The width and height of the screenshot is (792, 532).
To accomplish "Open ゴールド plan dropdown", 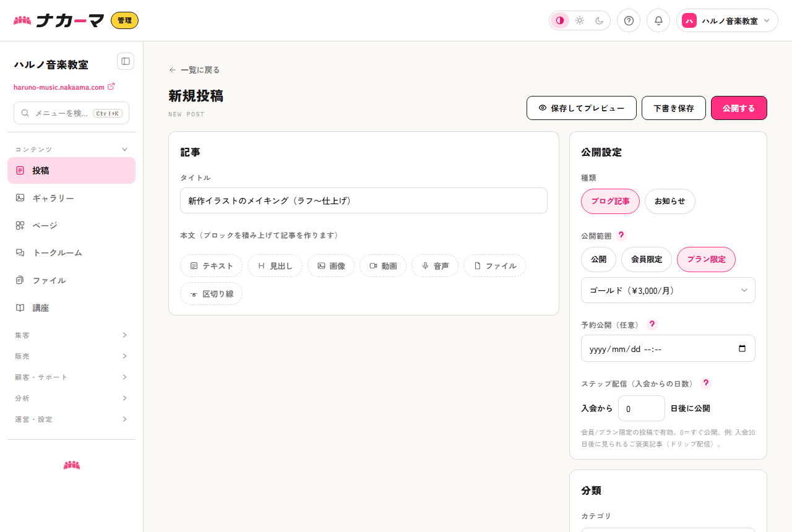I will [668, 290].
